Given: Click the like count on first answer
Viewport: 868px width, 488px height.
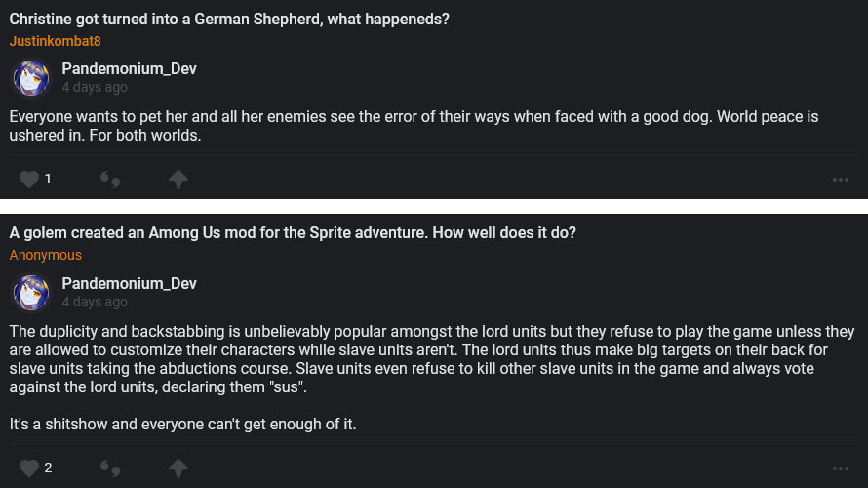Looking at the screenshot, I should tap(48, 179).
